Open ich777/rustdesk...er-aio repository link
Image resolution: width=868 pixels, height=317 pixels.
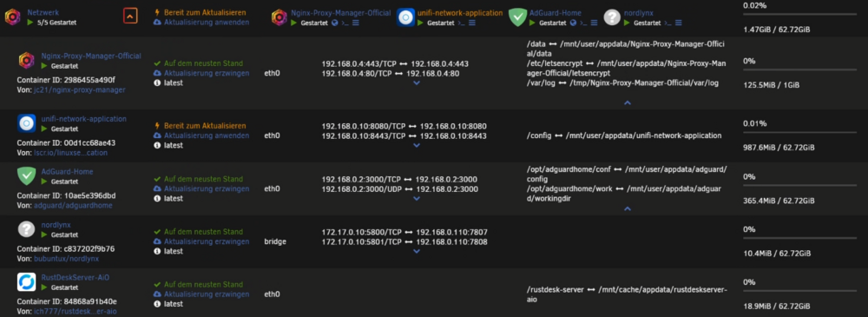pyautogui.click(x=75, y=312)
